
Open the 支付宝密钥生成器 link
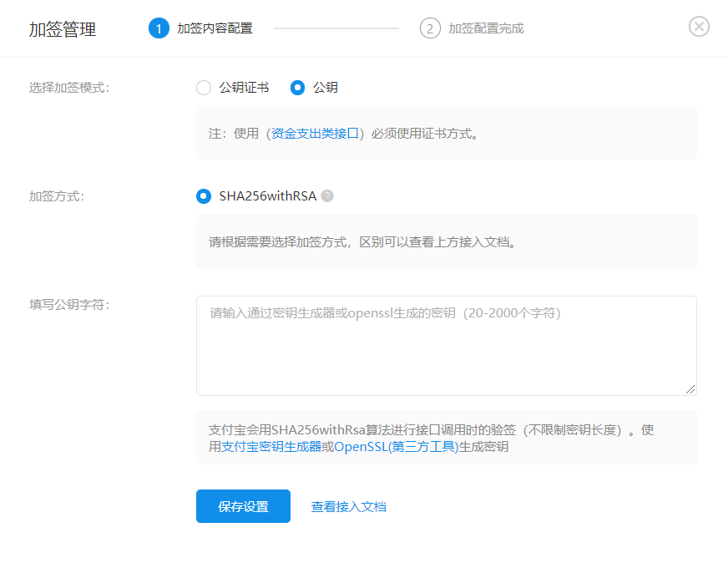[271, 447]
